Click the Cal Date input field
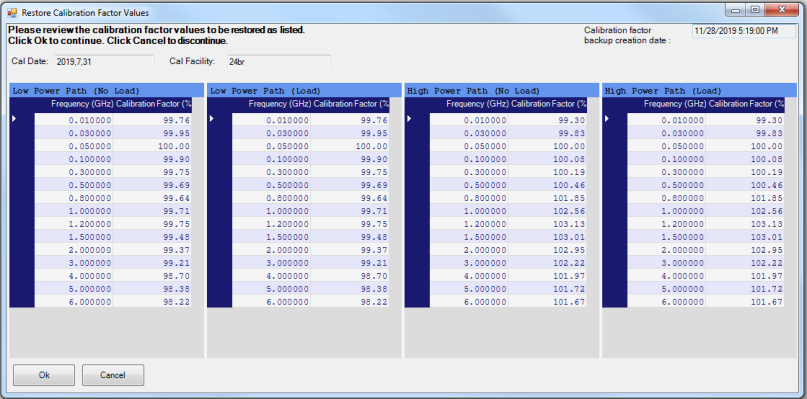 click(x=104, y=62)
